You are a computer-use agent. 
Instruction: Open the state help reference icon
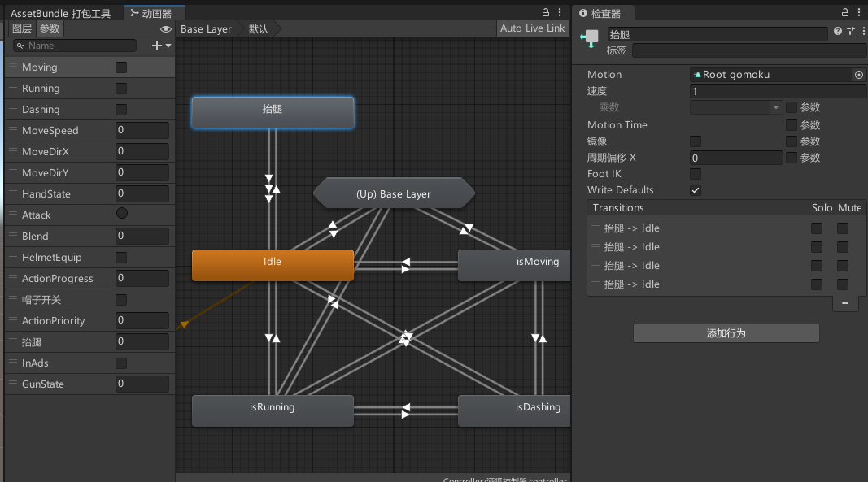tap(838, 31)
